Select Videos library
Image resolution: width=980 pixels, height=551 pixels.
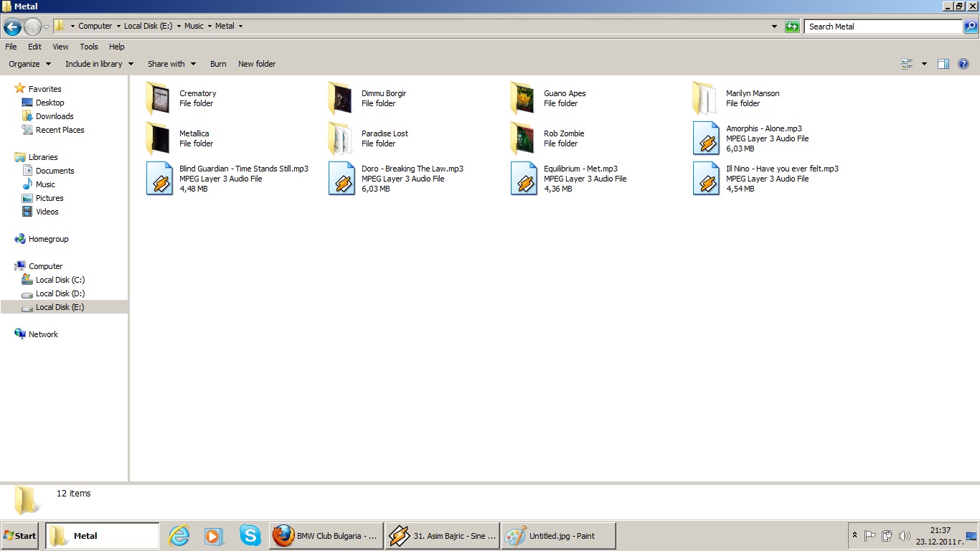(x=47, y=212)
